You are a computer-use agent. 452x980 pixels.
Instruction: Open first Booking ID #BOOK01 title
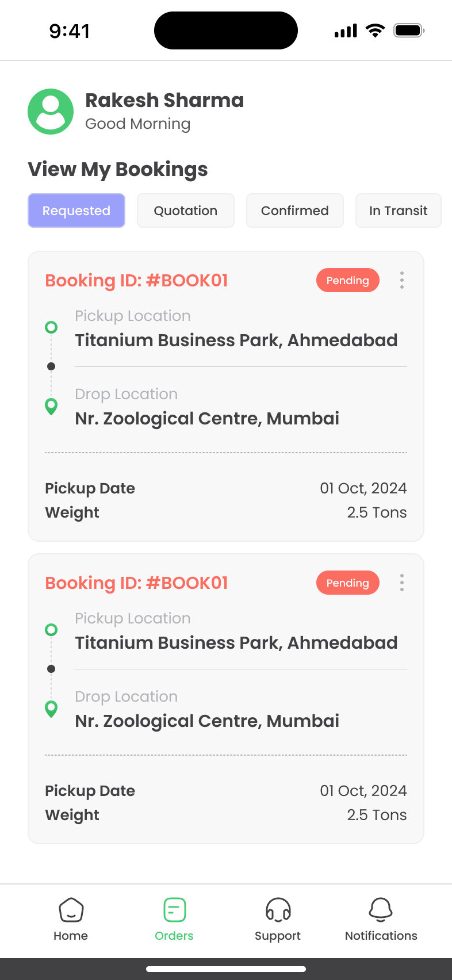click(x=137, y=280)
